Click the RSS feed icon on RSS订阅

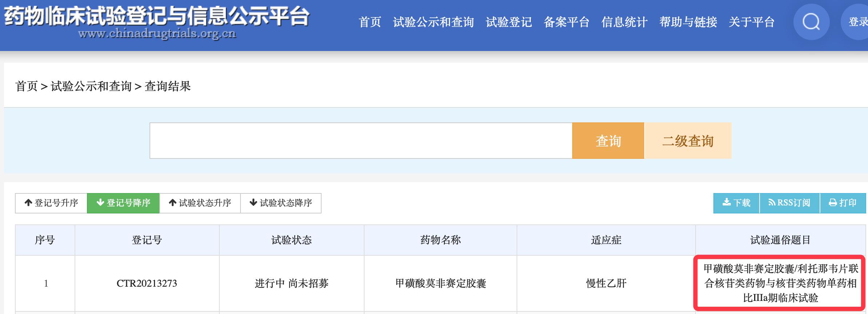coord(772,203)
